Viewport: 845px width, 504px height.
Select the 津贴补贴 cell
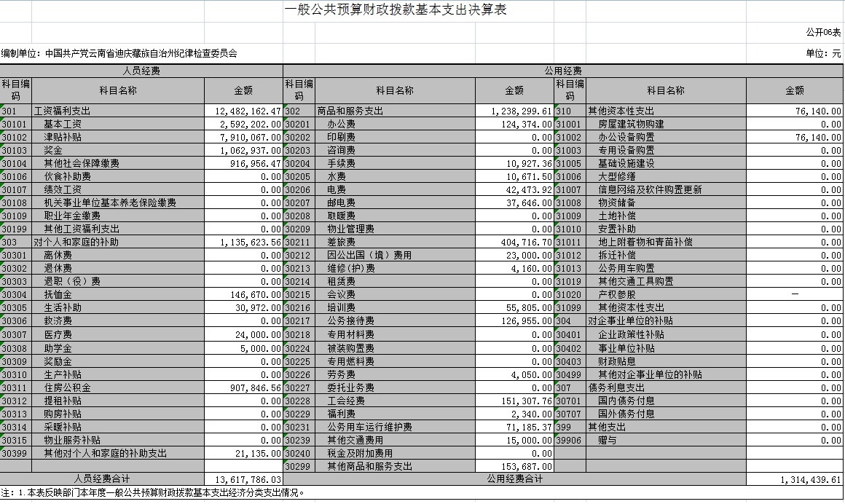point(118,138)
